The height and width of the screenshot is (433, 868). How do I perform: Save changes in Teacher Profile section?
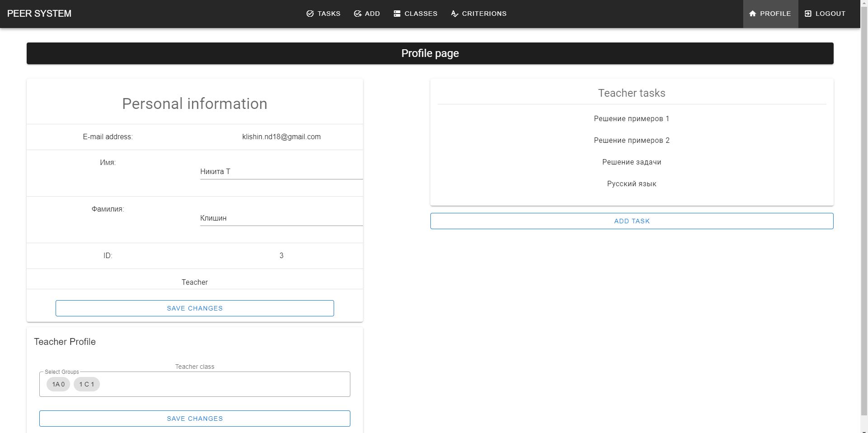pos(195,419)
